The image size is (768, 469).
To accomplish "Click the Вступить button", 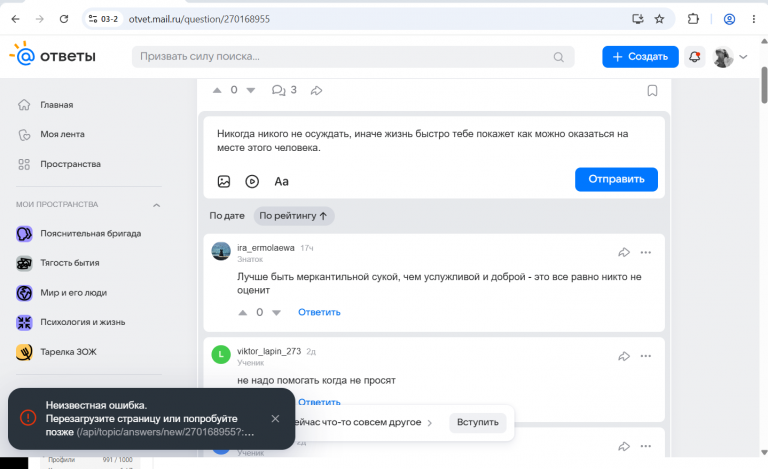I will pos(478,422).
